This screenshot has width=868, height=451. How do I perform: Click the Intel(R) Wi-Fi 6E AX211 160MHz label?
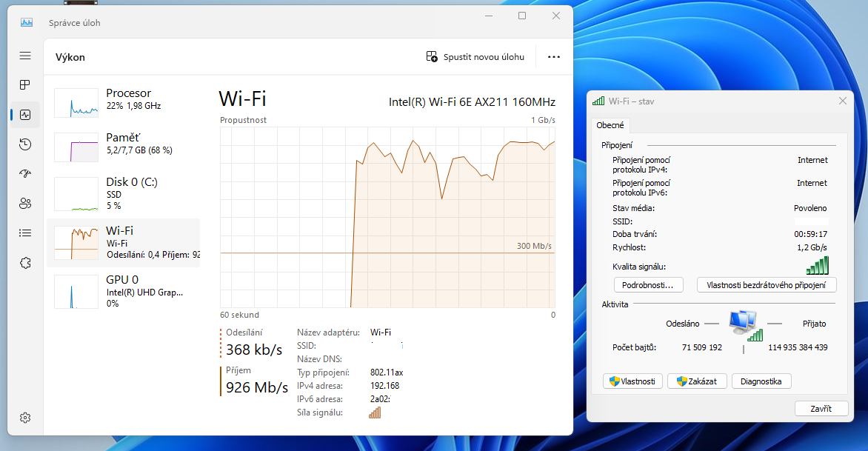click(x=472, y=101)
